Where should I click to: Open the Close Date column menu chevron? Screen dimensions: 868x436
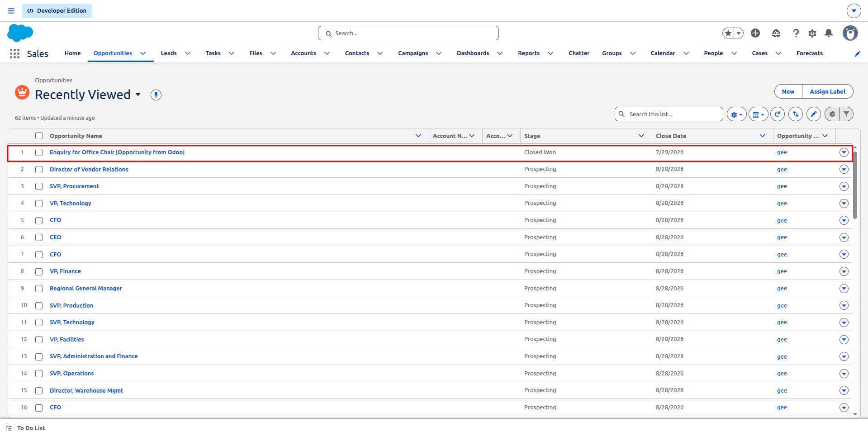pyautogui.click(x=763, y=136)
